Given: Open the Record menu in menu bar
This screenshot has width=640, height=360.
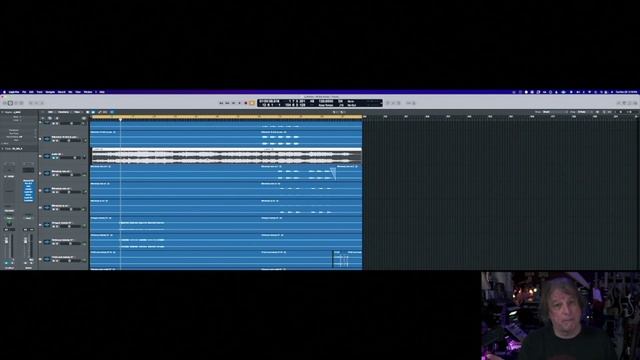Looking at the screenshot, I should 62,92.
